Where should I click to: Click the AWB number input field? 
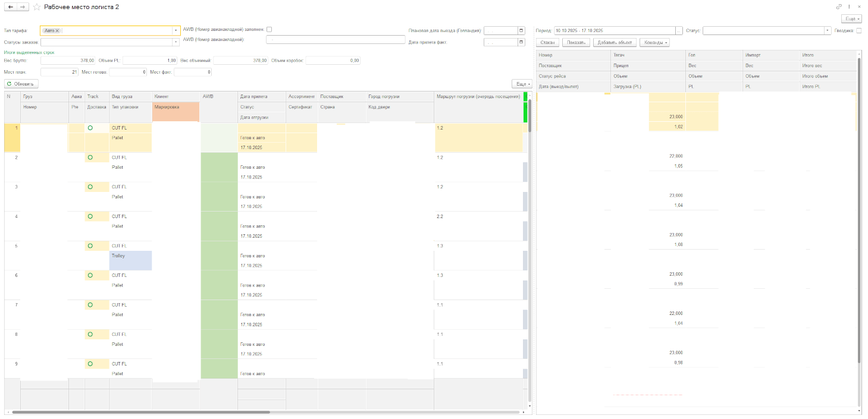click(x=336, y=40)
